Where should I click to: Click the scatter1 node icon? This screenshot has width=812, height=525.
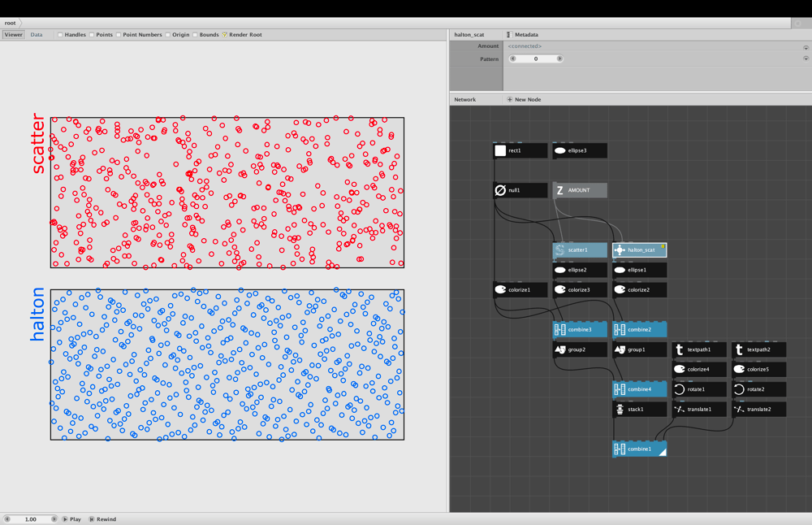pyautogui.click(x=559, y=249)
